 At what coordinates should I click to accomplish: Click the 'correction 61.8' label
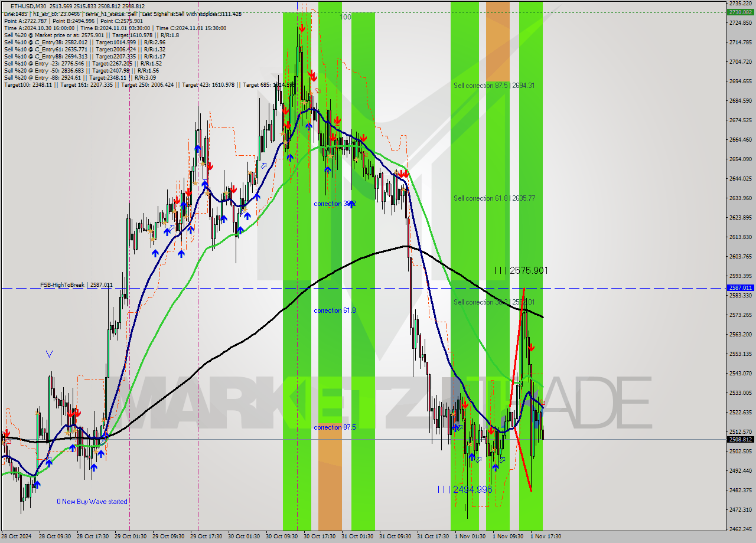click(x=335, y=310)
